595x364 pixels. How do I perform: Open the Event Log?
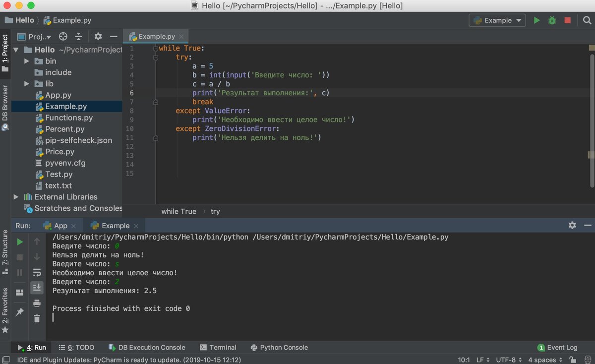tap(558, 348)
